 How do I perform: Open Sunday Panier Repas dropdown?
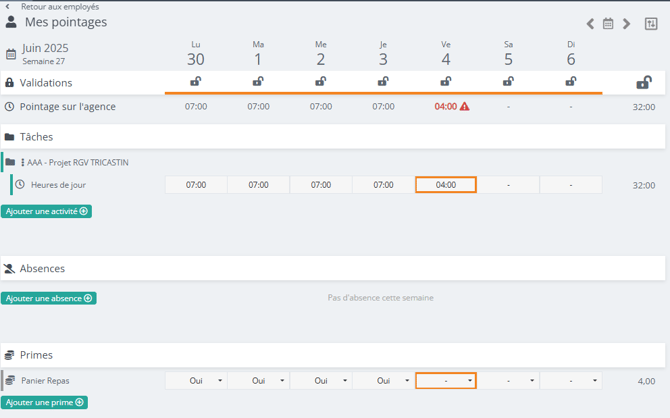[571, 381]
